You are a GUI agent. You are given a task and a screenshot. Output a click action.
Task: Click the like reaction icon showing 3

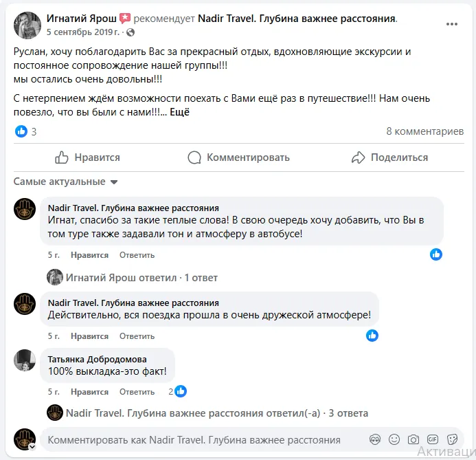[21, 131]
